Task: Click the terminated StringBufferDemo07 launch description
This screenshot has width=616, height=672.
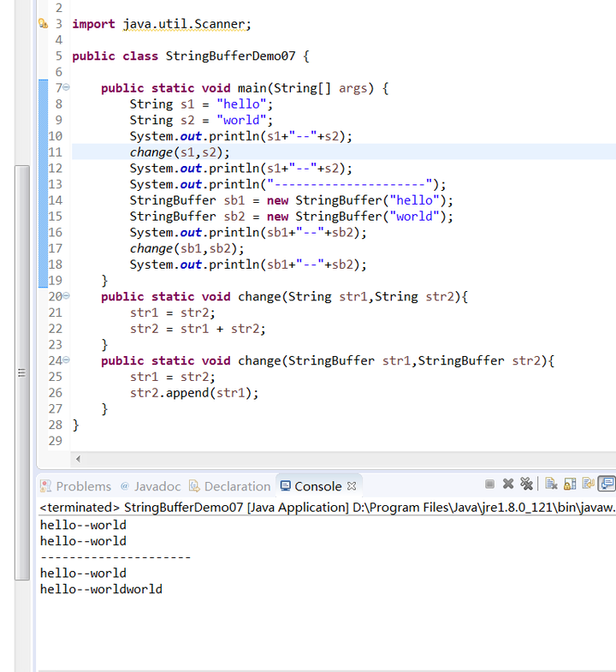Action: point(328,508)
